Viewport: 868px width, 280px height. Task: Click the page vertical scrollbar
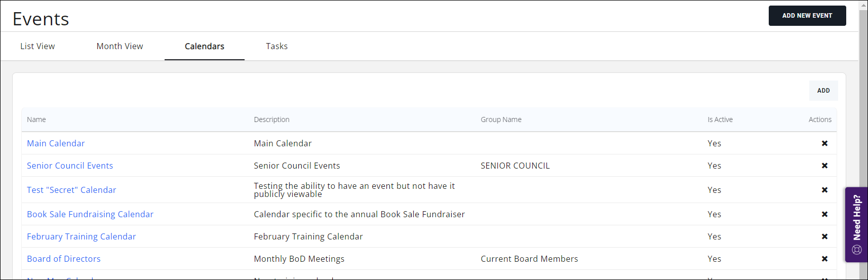point(863,101)
